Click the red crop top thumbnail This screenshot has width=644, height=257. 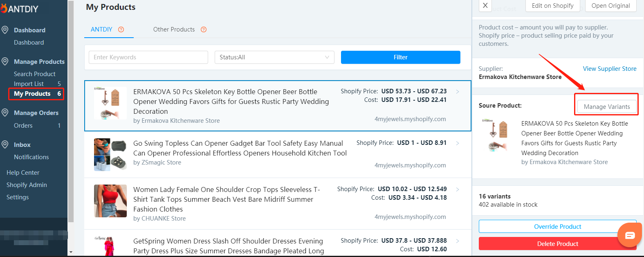click(x=110, y=201)
